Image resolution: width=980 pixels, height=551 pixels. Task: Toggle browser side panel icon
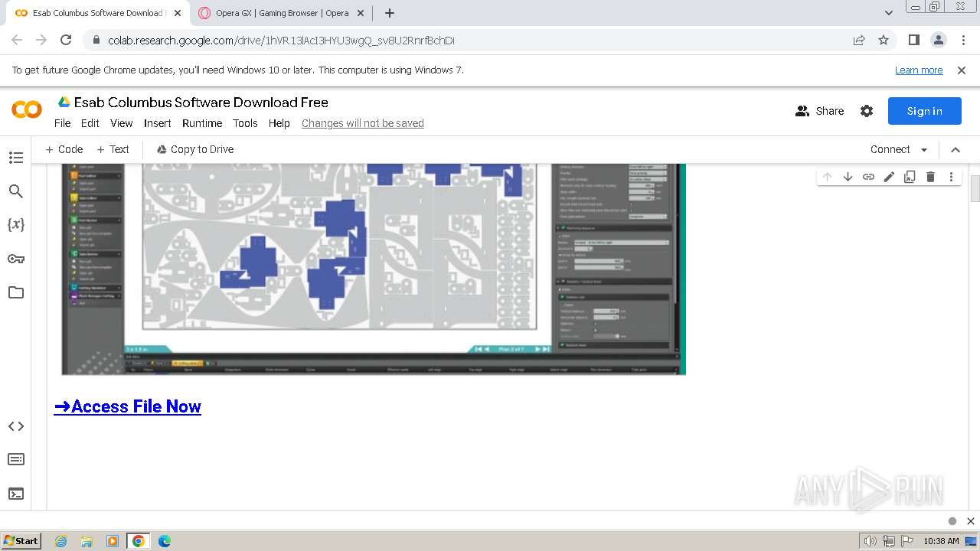(x=913, y=40)
